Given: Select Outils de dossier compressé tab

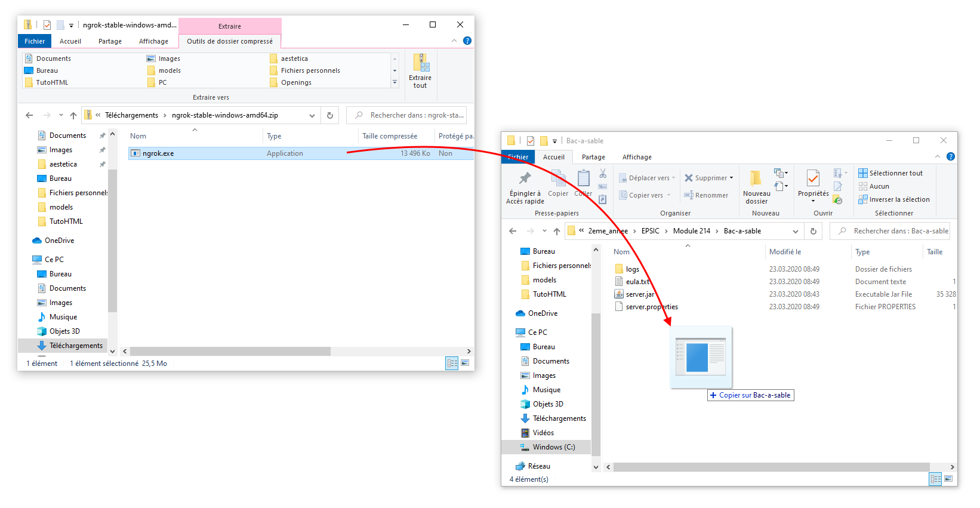Looking at the screenshot, I should [x=230, y=41].
